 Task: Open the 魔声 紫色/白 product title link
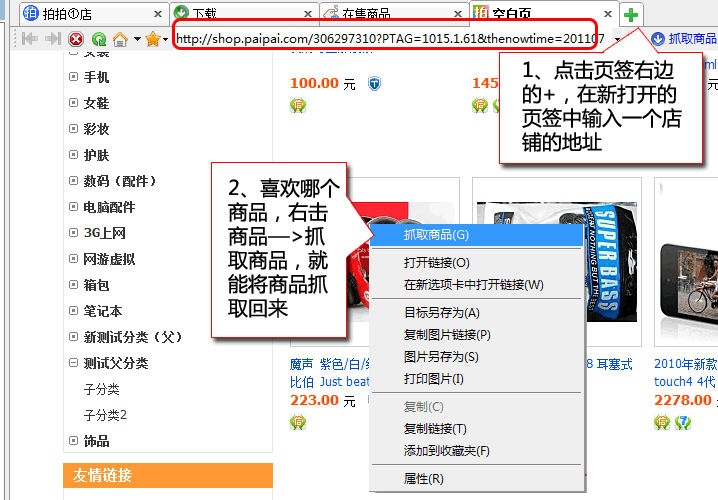(329, 373)
